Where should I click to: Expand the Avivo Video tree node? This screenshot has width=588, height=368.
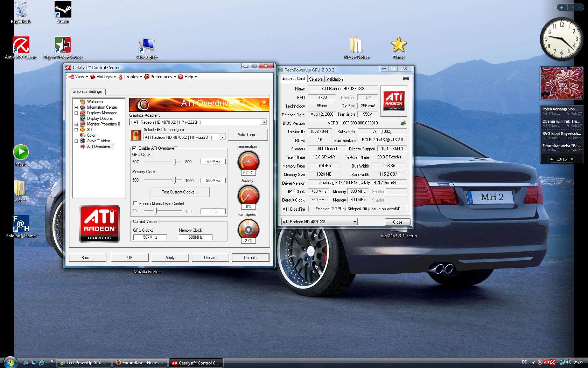coord(76,141)
